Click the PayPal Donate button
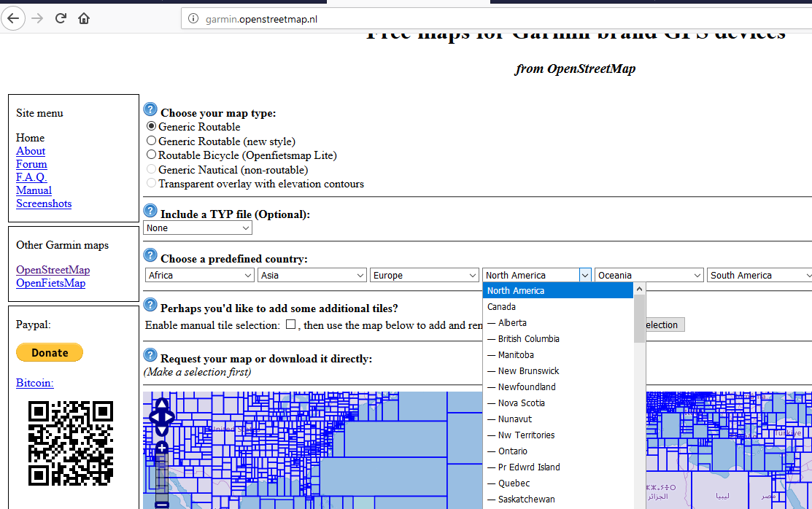The width and height of the screenshot is (812, 509). pyautogui.click(x=50, y=353)
